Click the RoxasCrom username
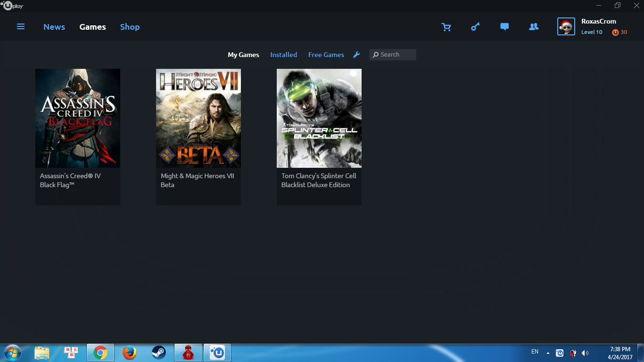The image size is (644, 362). click(x=599, y=21)
